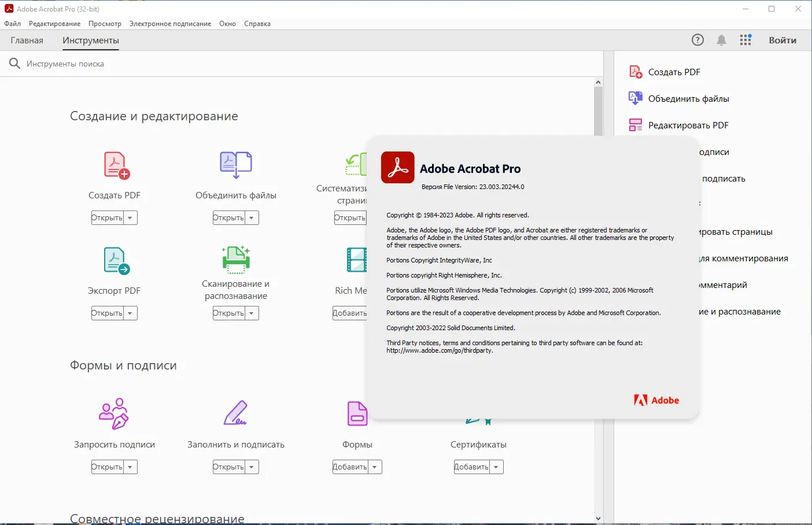Expand the dropdown arrow under Объединить файлы
Viewport: 812px width, 525px height.
[252, 218]
